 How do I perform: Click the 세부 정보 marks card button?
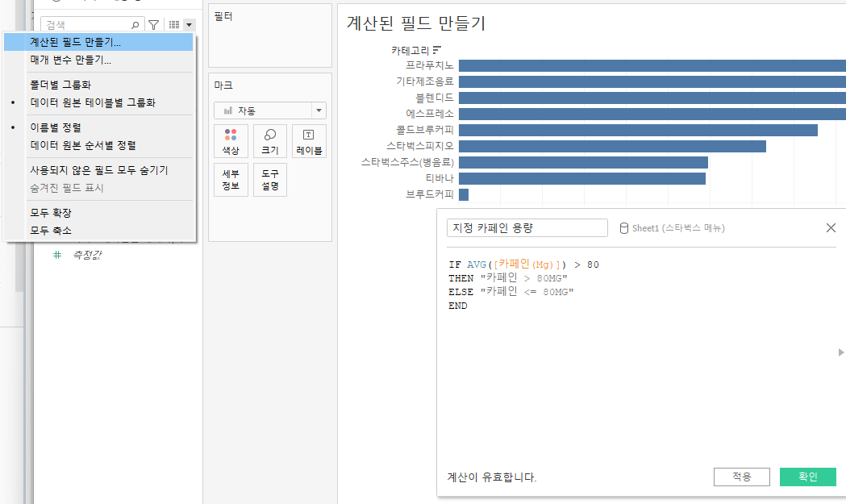tap(231, 180)
